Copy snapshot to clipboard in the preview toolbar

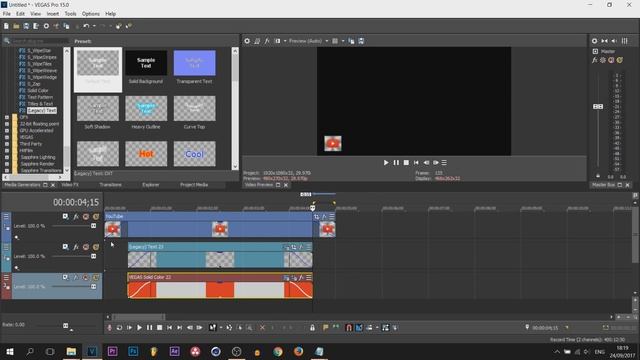(x=351, y=41)
